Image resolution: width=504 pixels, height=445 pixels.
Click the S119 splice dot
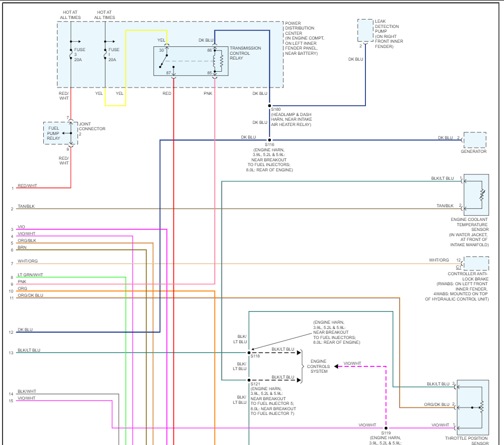coord(386,428)
